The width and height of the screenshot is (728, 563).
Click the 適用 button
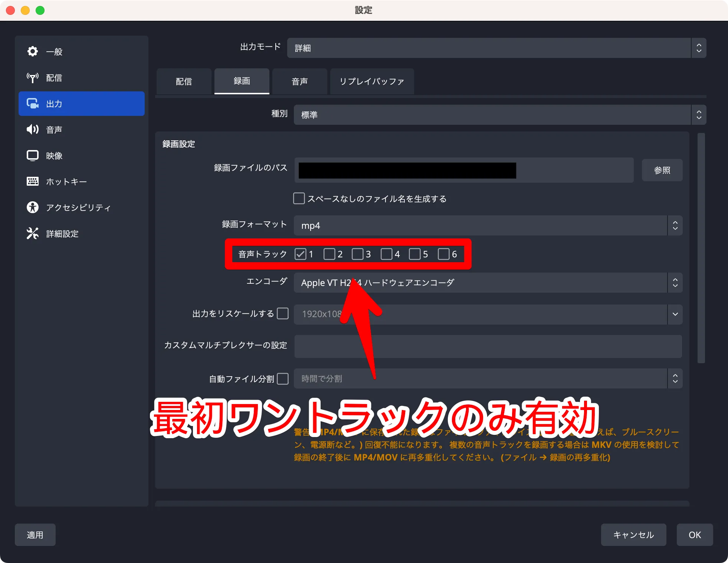tap(35, 535)
